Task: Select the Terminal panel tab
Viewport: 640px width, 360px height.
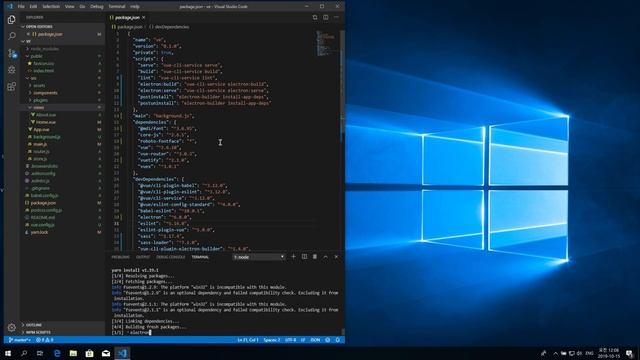Action: (200, 257)
